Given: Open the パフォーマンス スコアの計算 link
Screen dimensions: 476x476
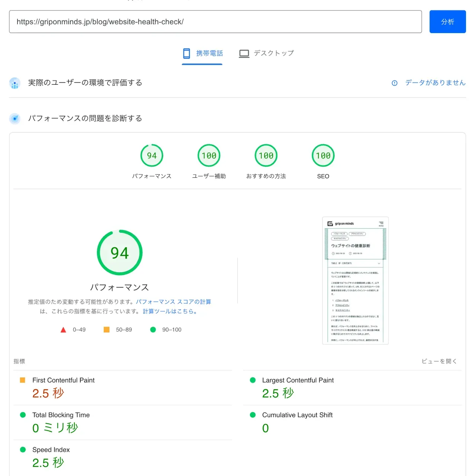Looking at the screenshot, I should click(173, 302).
